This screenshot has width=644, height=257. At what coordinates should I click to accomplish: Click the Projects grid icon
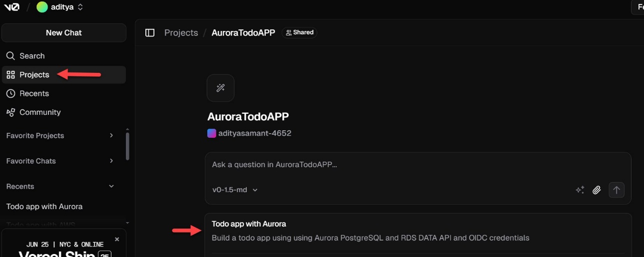[x=10, y=75]
